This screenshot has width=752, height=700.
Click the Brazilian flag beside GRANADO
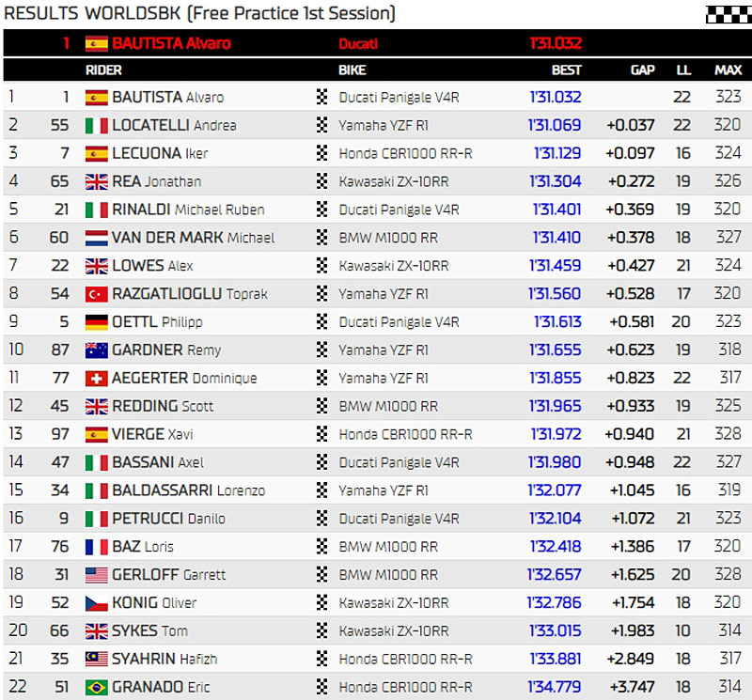[96, 687]
